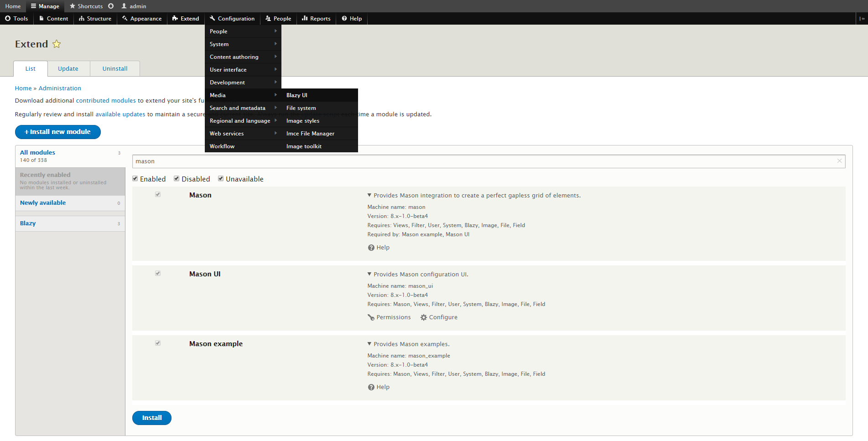Click the Help question icon under Mason
868x441 pixels.
click(x=371, y=248)
